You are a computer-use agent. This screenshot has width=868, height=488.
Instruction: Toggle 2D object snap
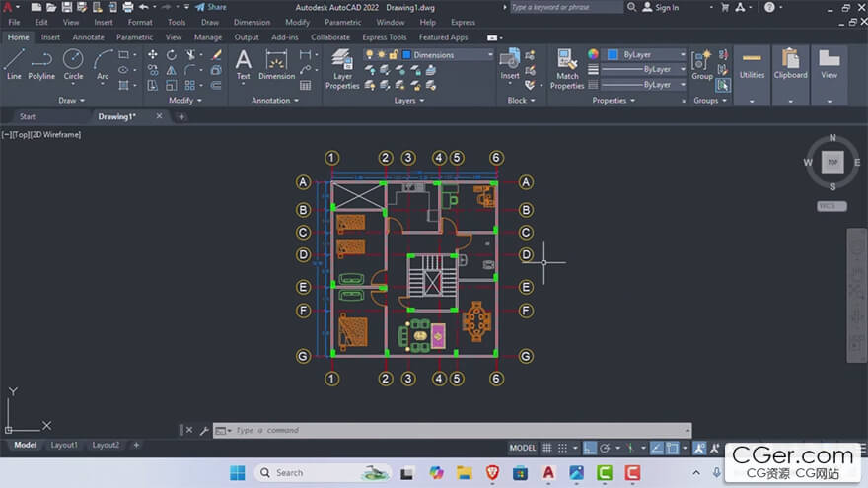click(x=672, y=448)
